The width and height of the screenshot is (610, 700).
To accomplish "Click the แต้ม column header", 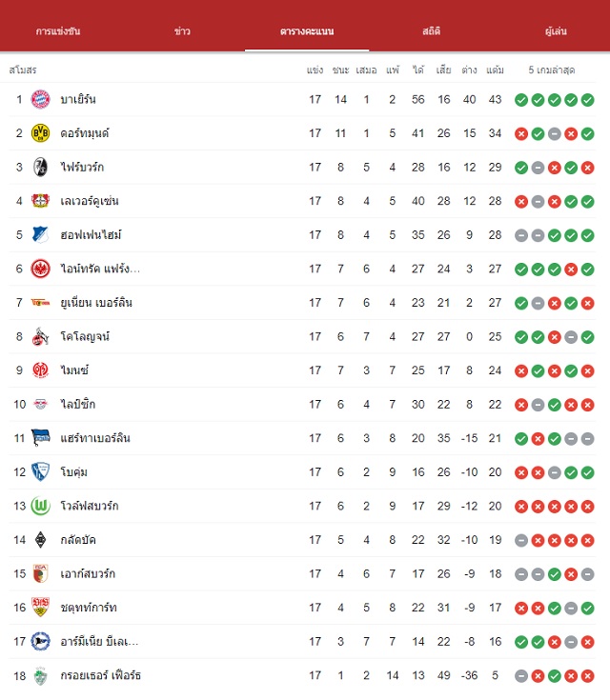I will pos(496,70).
